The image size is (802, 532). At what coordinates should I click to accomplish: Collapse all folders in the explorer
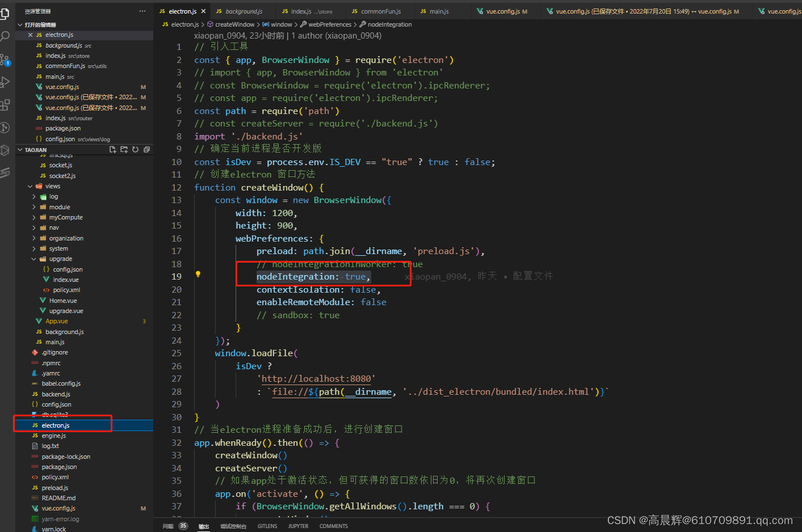146,149
